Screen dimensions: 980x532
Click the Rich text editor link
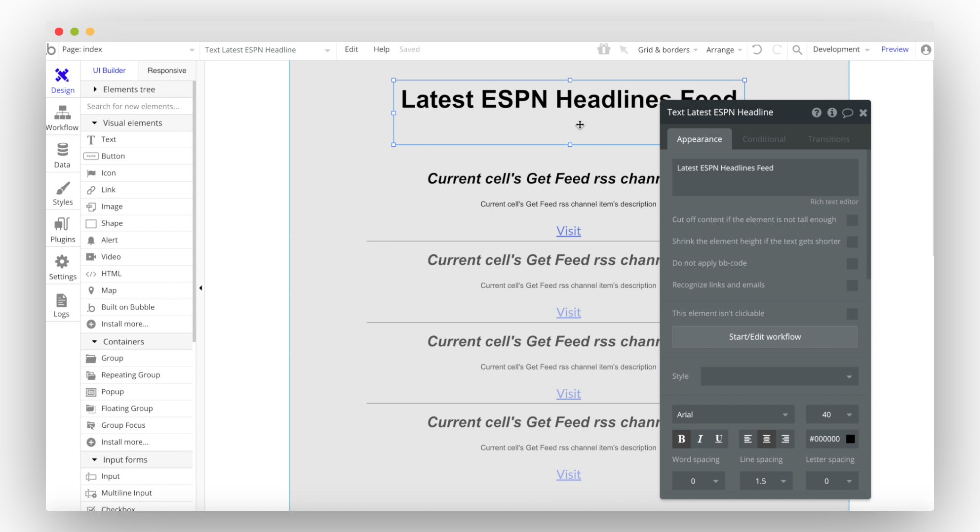(834, 202)
